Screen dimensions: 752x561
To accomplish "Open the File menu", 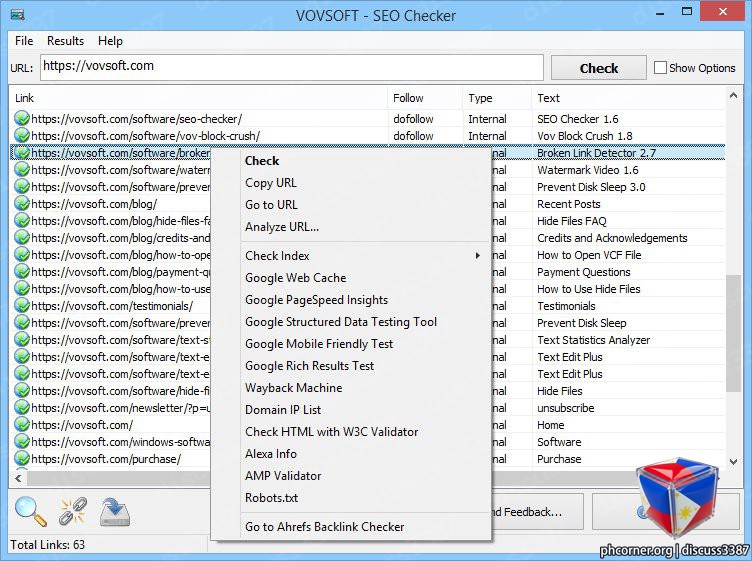I will (x=24, y=41).
